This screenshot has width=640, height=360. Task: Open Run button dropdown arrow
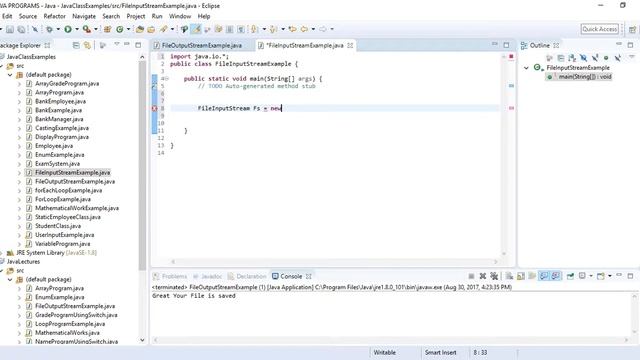[76, 29]
